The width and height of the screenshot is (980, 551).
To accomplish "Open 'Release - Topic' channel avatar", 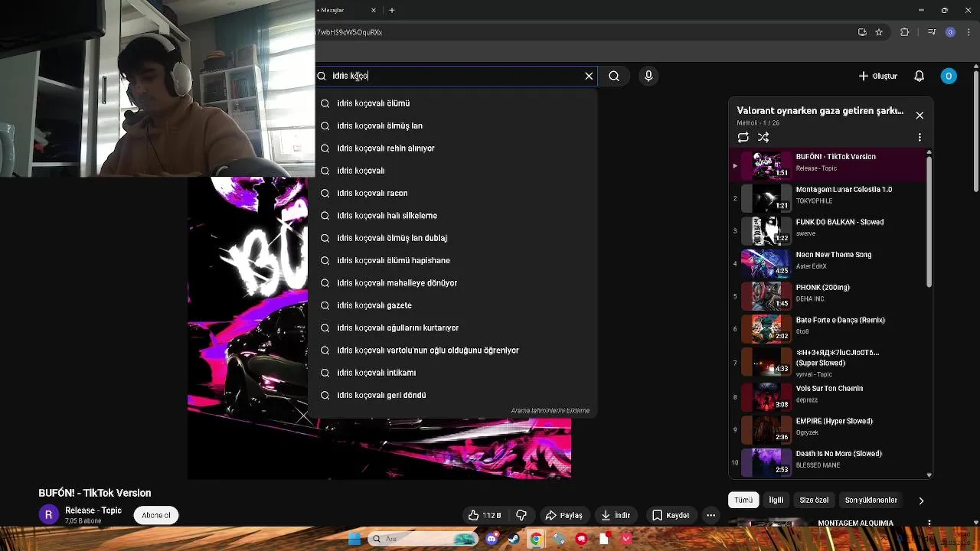I will point(48,515).
